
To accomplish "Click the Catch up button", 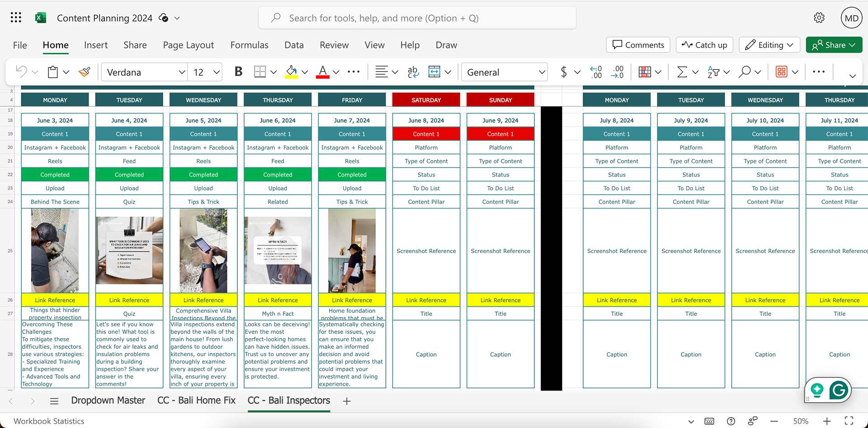I will [704, 45].
